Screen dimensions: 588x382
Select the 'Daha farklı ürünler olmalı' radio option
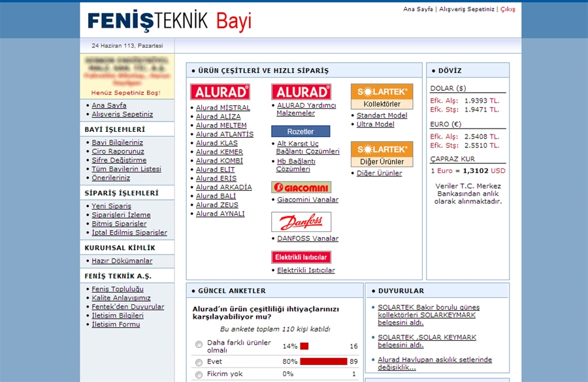tap(199, 344)
